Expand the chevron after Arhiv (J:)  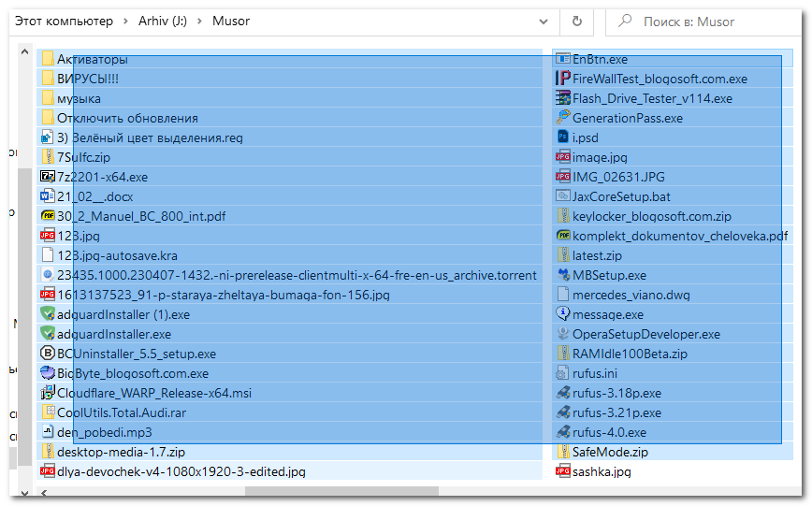click(199, 22)
